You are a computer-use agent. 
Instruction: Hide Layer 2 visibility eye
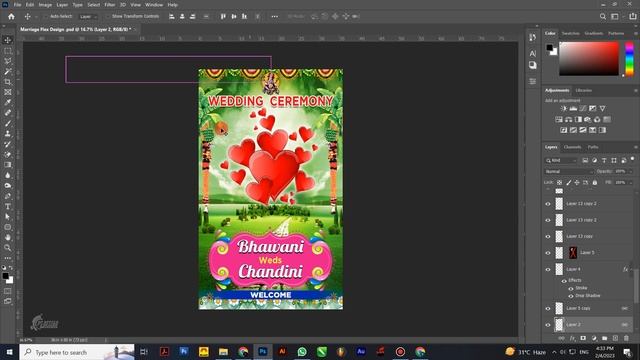click(x=548, y=325)
